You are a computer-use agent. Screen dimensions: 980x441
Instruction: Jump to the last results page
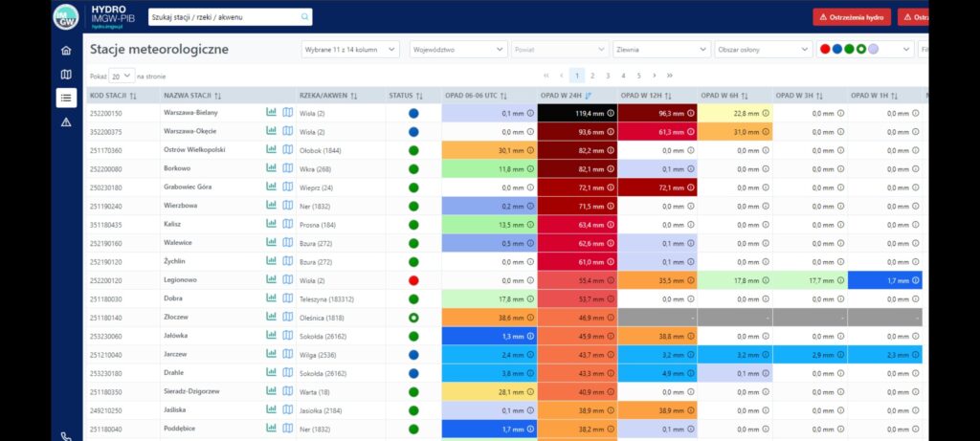click(x=669, y=76)
